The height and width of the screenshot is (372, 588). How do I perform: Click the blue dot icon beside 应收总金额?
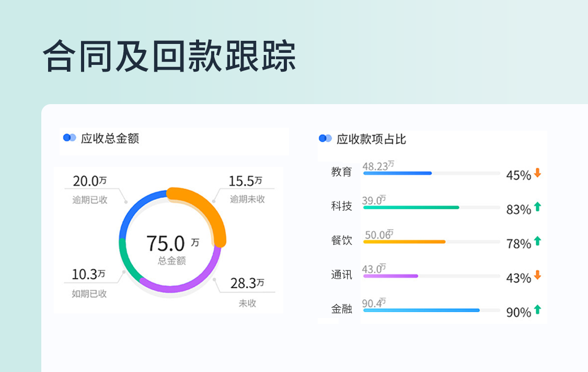coord(68,138)
